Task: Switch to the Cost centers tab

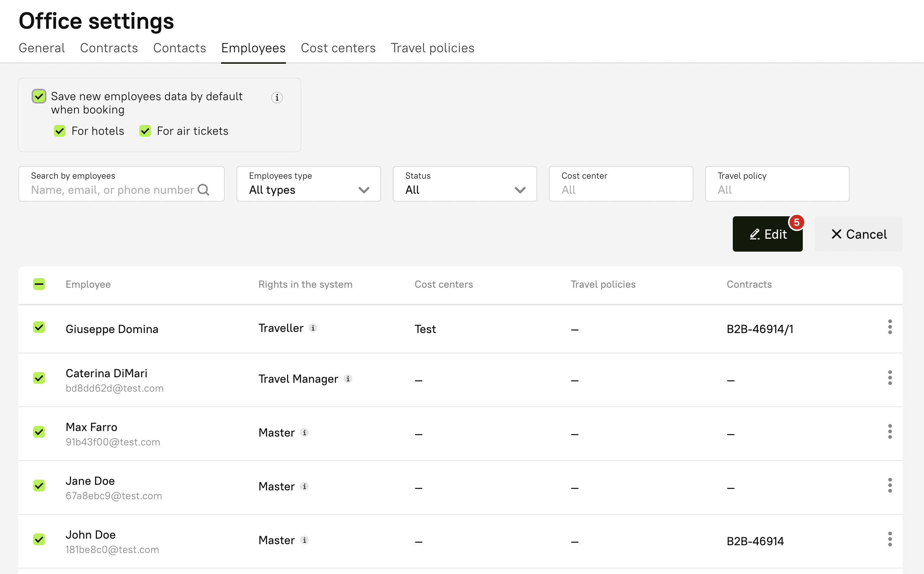Action: 338,48
